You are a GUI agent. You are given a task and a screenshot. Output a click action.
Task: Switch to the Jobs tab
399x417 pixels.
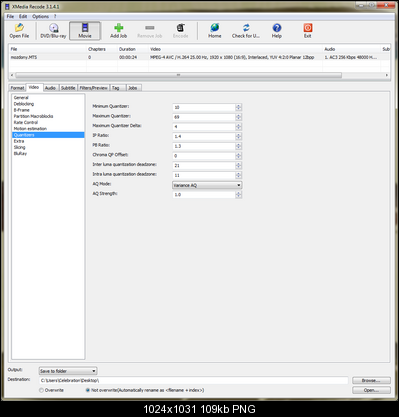click(133, 88)
